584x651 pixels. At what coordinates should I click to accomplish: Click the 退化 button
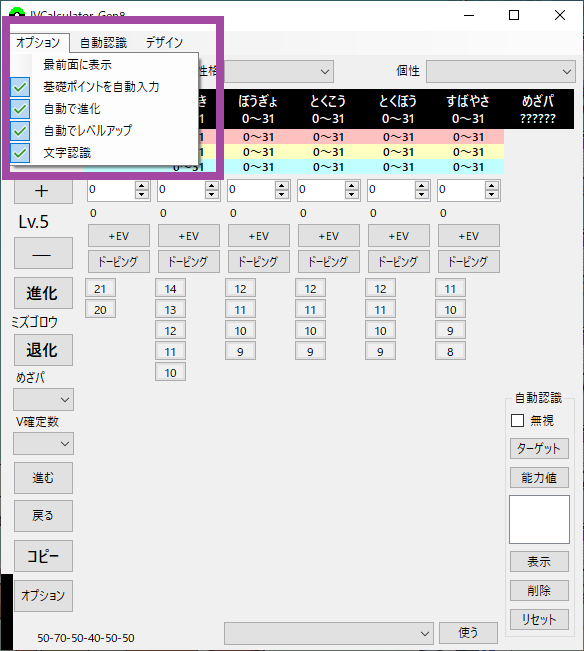pyautogui.click(x=43, y=350)
